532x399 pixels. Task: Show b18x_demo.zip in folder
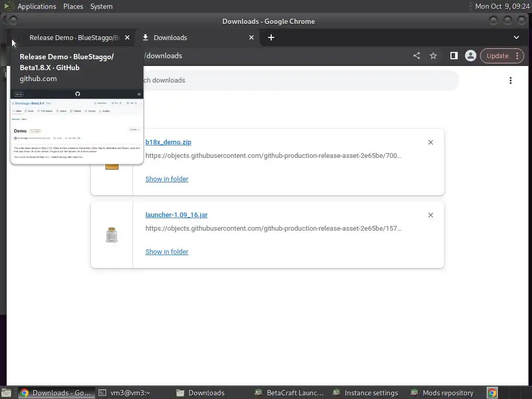pyautogui.click(x=167, y=179)
